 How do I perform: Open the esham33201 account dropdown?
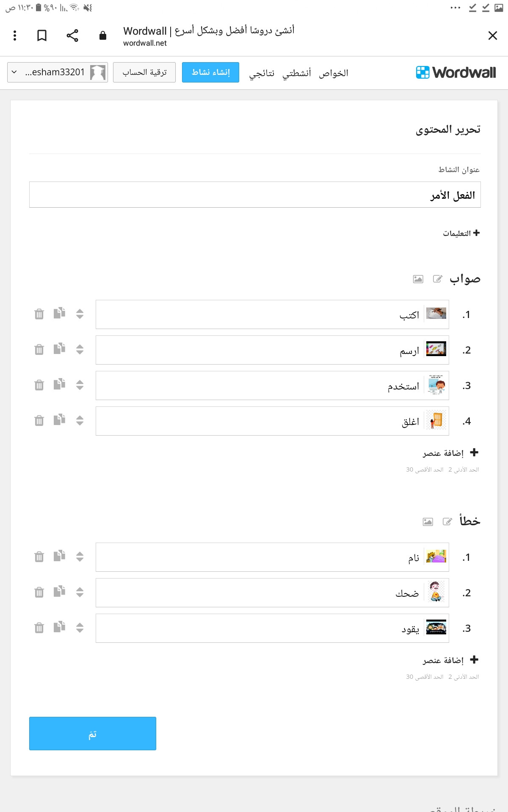point(58,72)
